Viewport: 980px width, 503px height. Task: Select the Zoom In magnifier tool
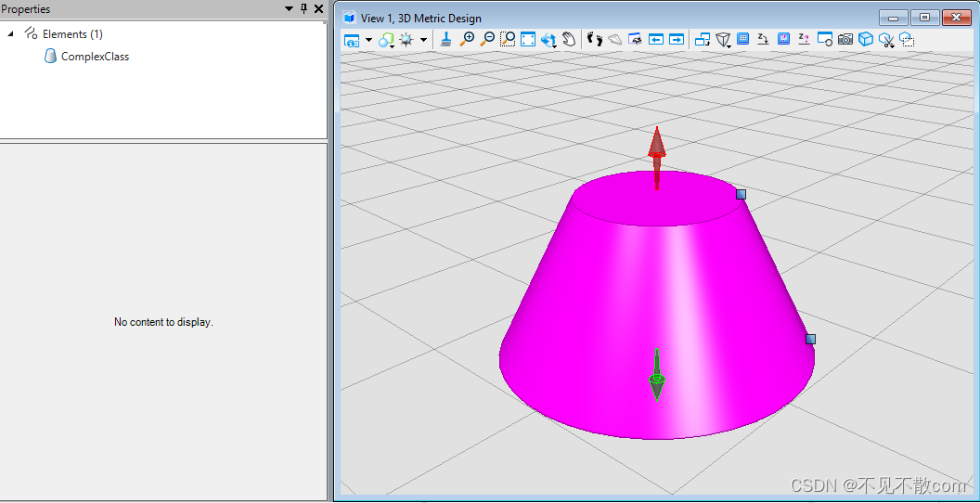467,40
